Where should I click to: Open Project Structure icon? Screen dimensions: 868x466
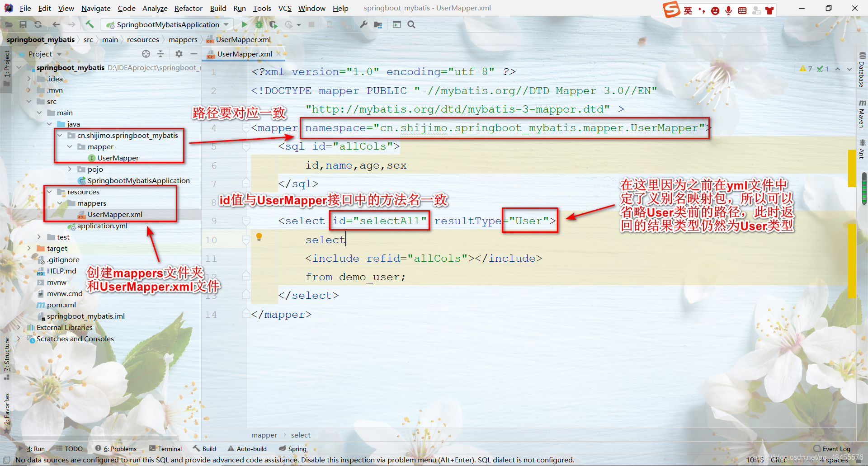[378, 24]
